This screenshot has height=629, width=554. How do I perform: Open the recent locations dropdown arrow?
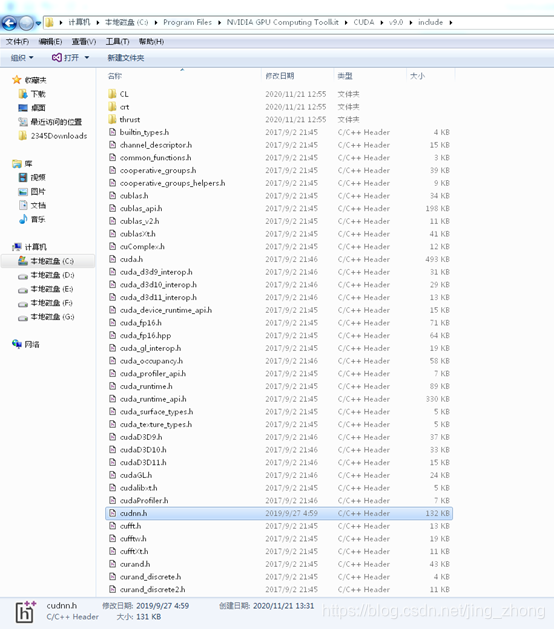(38, 24)
